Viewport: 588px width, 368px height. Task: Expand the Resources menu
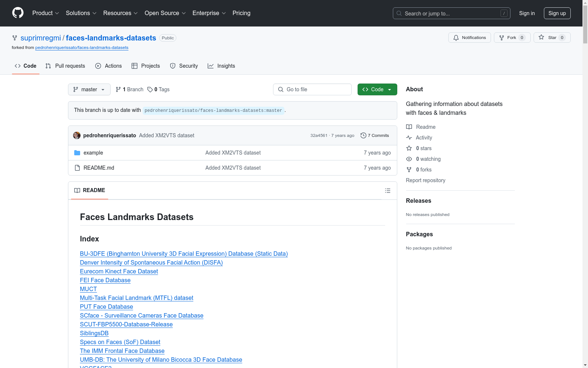tap(121, 13)
